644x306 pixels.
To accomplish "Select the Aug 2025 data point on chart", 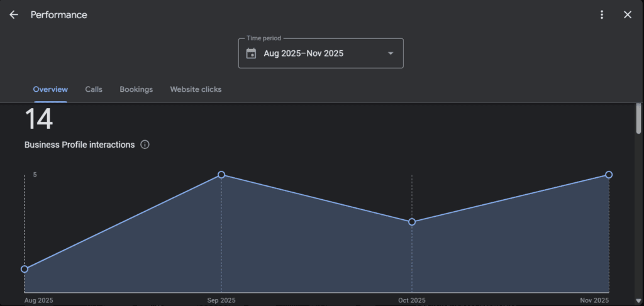I will (x=25, y=269).
